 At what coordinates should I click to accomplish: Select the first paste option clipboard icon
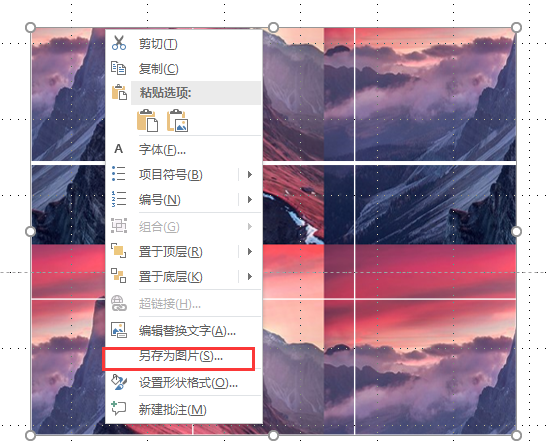click(147, 121)
